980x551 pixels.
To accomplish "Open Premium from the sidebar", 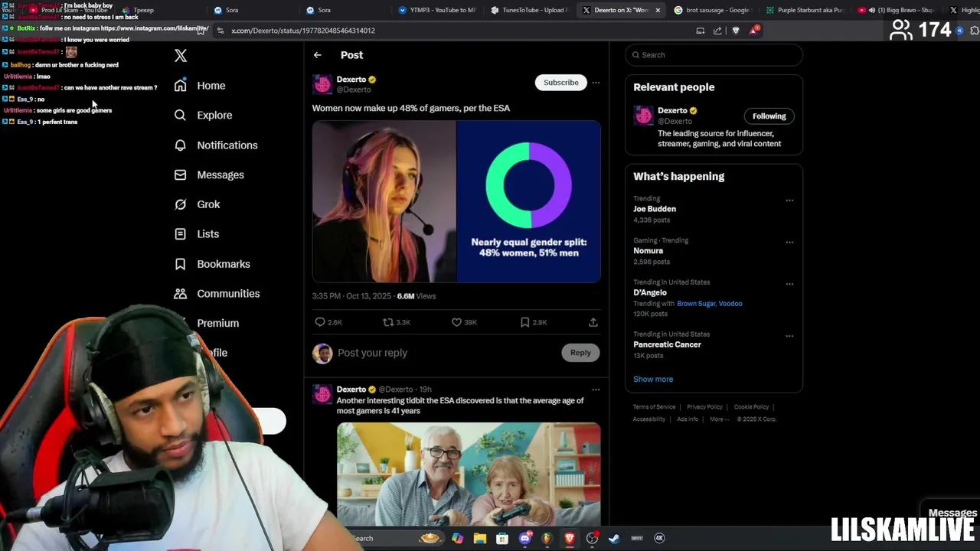I will coord(217,323).
